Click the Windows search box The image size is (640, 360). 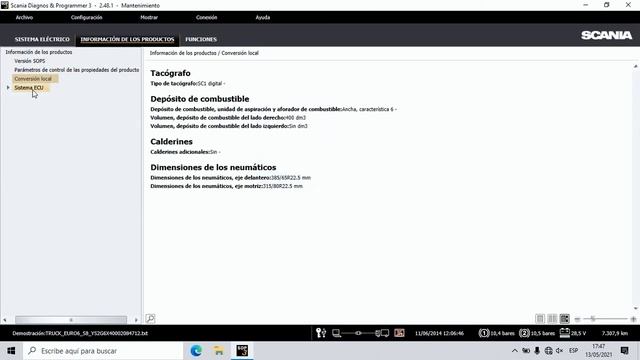pos(104,351)
